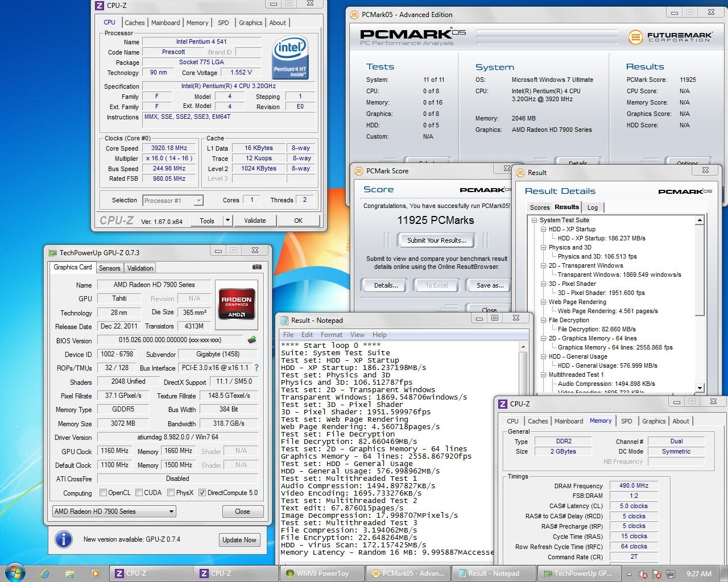Open the Windows Start menu orb
The width and height of the screenshot is (728, 582).
coord(14,573)
